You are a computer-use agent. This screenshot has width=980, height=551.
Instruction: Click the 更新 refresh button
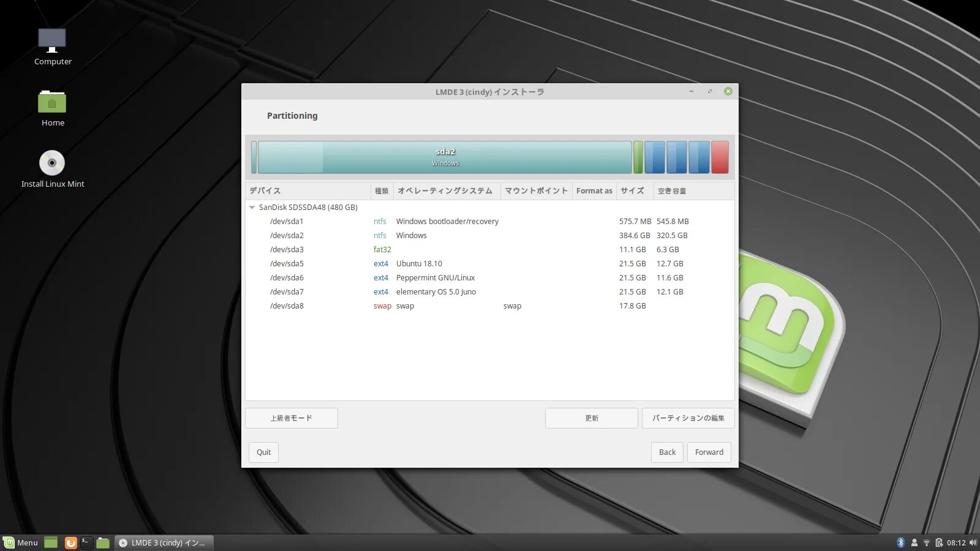592,418
